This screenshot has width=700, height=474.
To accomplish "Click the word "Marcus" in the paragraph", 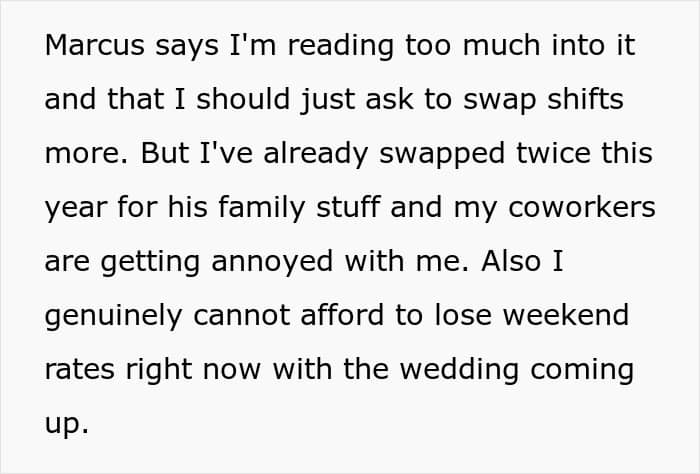I will pos(93,45).
